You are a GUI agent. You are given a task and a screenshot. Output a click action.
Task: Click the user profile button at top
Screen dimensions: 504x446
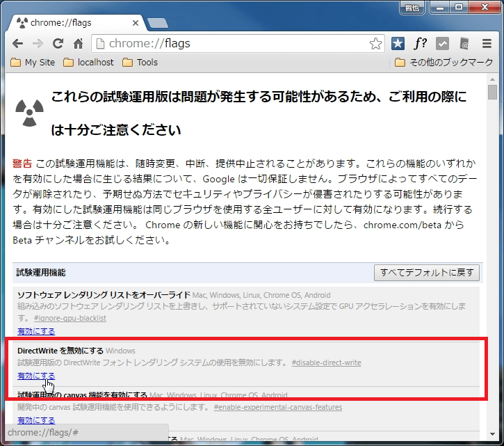coord(412,8)
